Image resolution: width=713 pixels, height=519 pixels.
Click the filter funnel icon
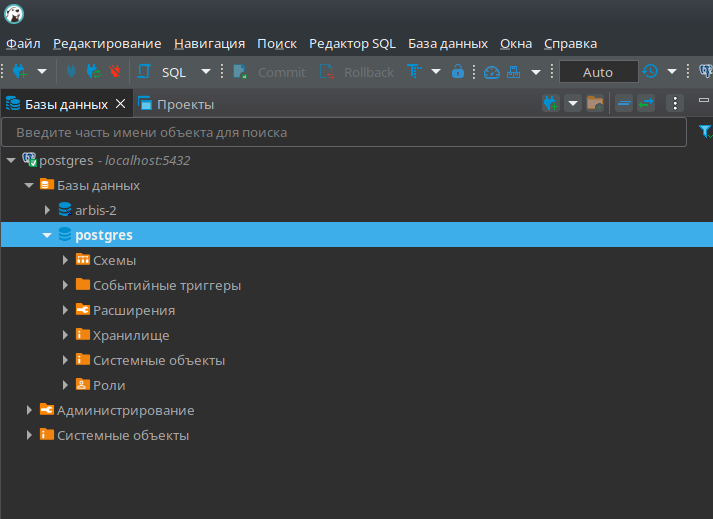705,132
